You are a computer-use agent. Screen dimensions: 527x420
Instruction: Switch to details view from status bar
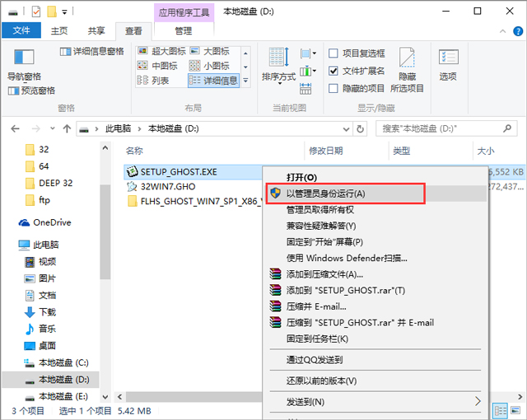click(500, 411)
